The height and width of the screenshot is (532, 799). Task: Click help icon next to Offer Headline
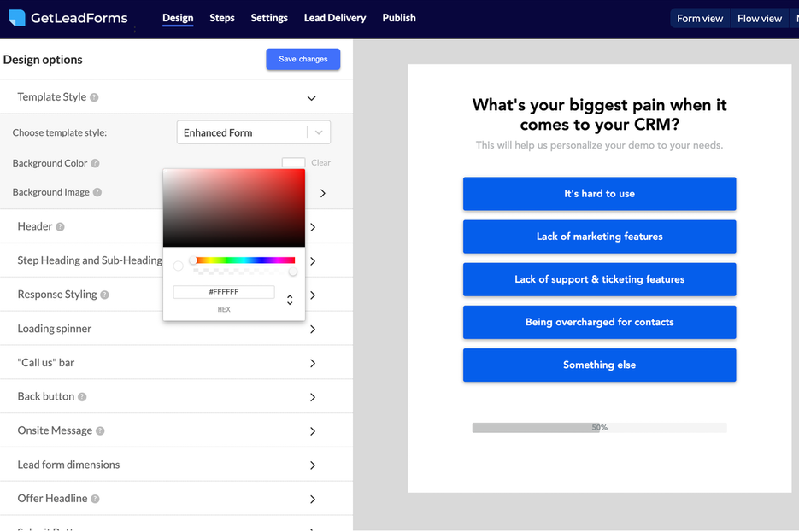(95, 499)
